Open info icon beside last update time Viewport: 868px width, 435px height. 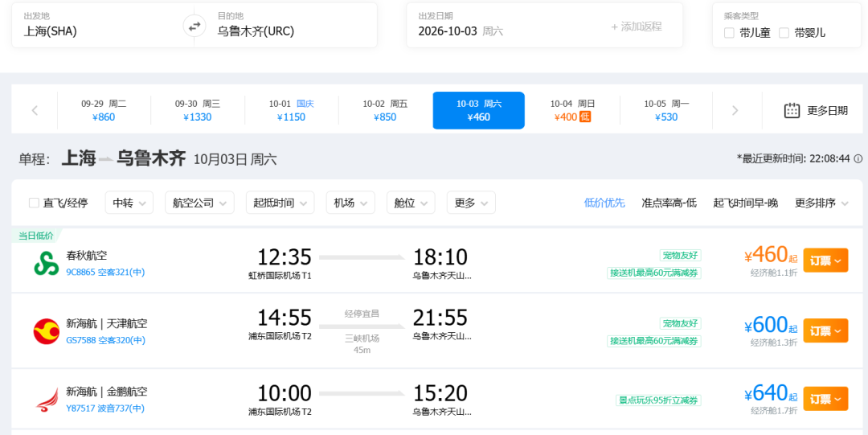[858, 158]
